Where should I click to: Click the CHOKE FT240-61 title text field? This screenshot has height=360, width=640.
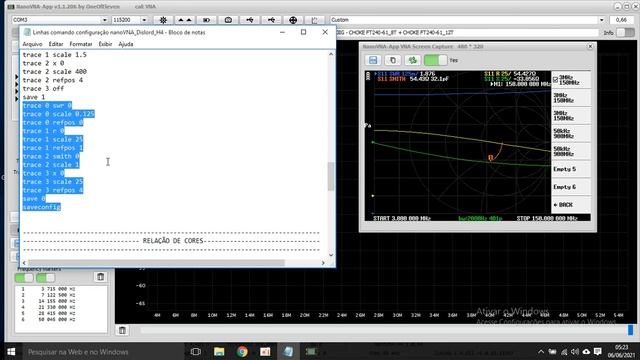[x=467, y=32]
